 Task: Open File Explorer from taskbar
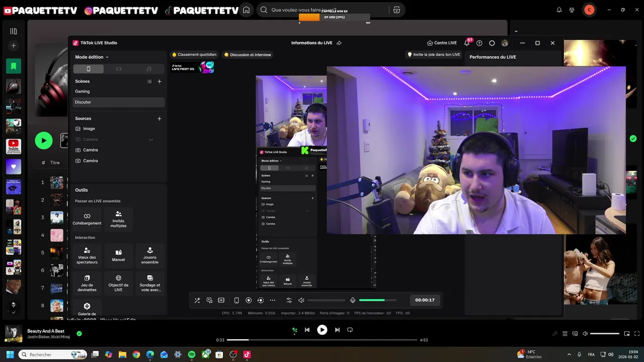[122, 354]
